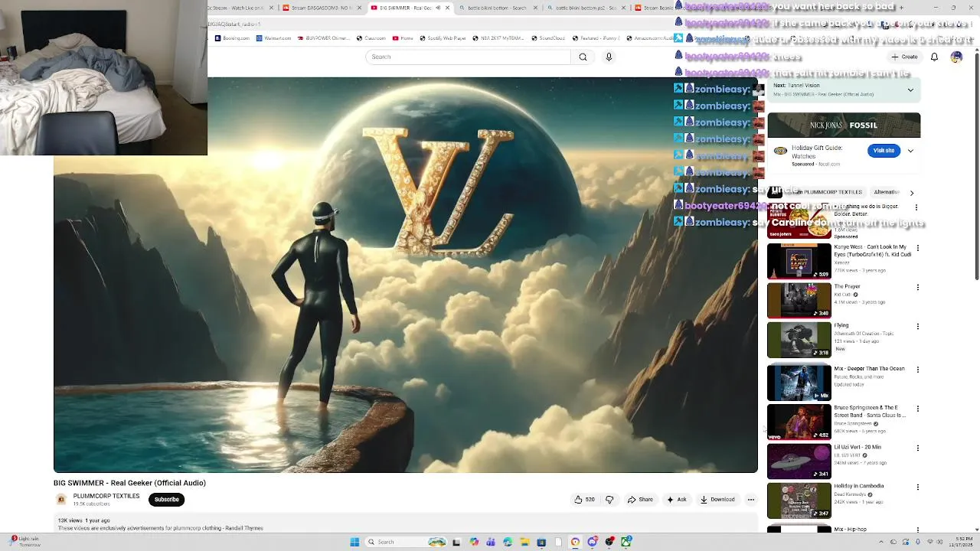Click the Windows Start button
This screenshot has height=551, width=980.
[x=354, y=542]
